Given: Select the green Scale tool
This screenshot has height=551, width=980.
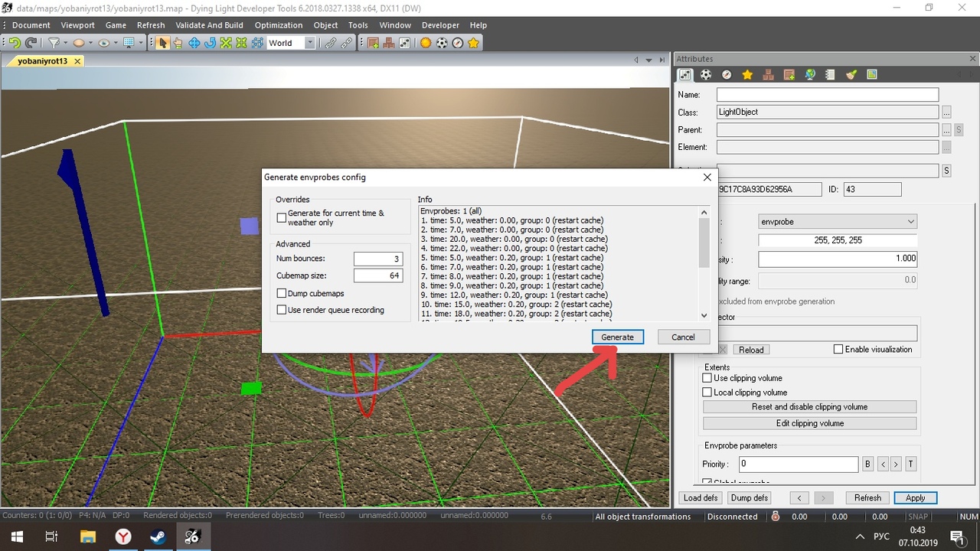Looking at the screenshot, I should coord(226,43).
